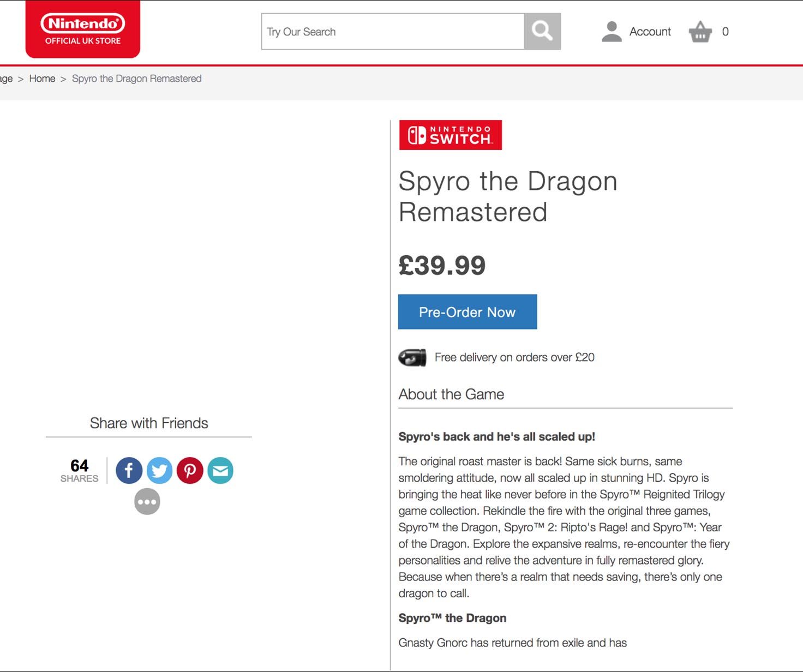This screenshot has width=803, height=672.
Task: Open the Account link text
Action: pos(650,32)
